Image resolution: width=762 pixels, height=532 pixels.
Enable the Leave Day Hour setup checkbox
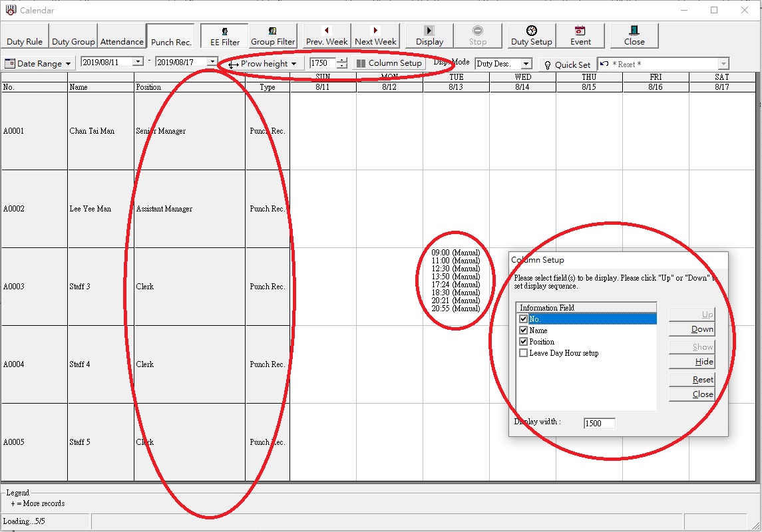[523, 353]
